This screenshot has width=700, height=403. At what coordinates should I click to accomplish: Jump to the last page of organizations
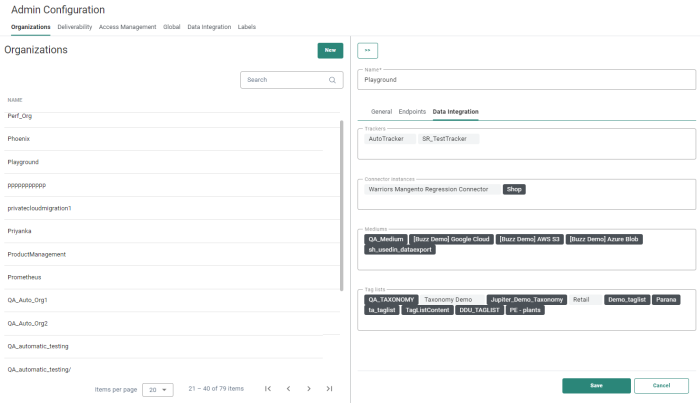click(330, 388)
